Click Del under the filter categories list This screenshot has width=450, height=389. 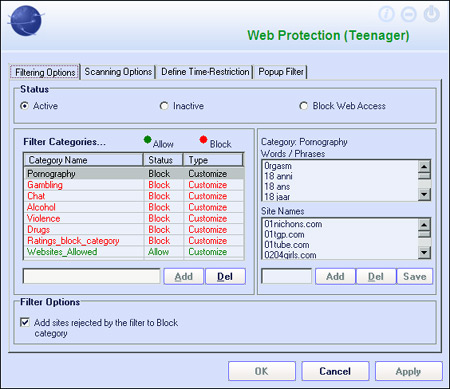(225, 276)
